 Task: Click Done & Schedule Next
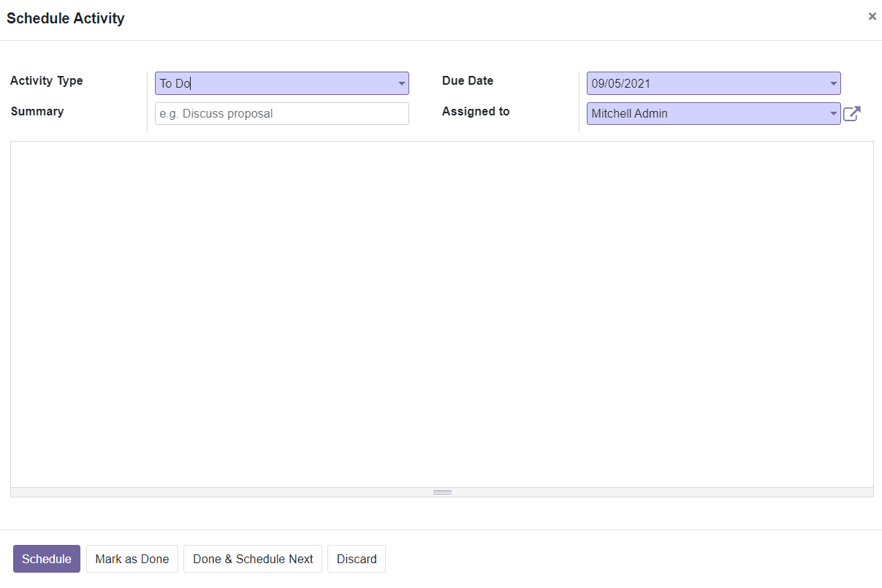(x=252, y=558)
